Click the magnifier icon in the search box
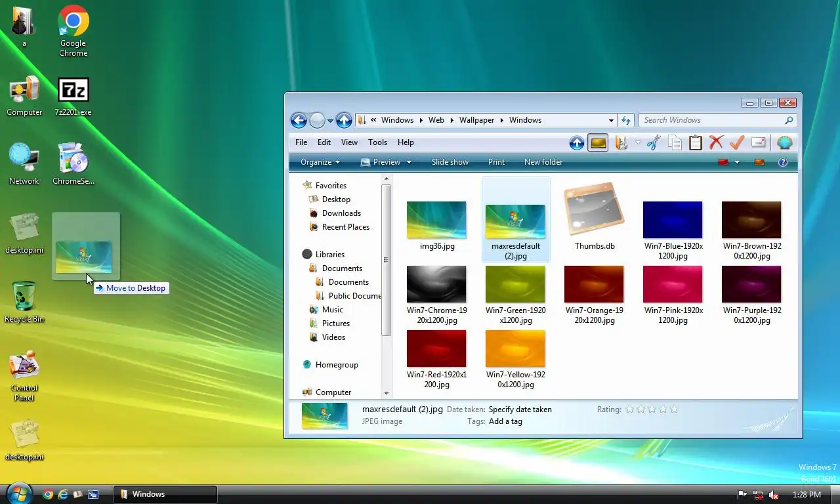 [x=789, y=120]
